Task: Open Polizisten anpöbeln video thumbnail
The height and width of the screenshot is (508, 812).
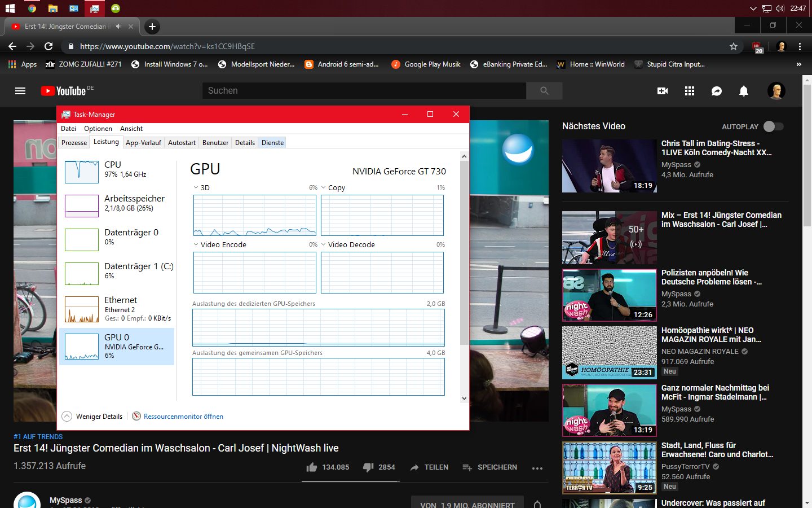Action: (610, 295)
